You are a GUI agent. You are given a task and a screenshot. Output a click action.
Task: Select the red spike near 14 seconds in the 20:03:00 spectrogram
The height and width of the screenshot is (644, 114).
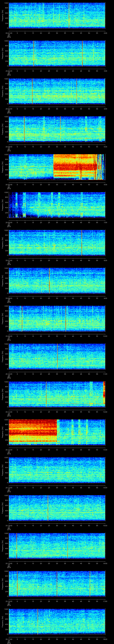[32, 91]
